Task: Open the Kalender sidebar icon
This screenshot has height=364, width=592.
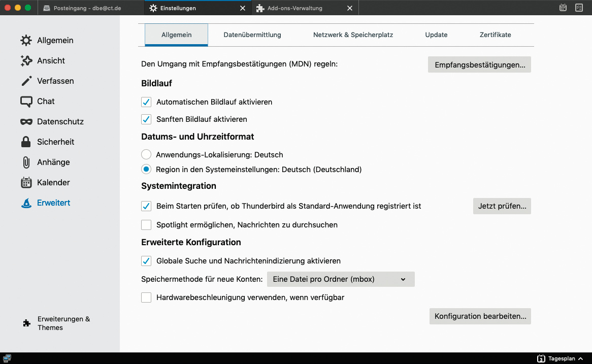Action: pyautogui.click(x=26, y=183)
